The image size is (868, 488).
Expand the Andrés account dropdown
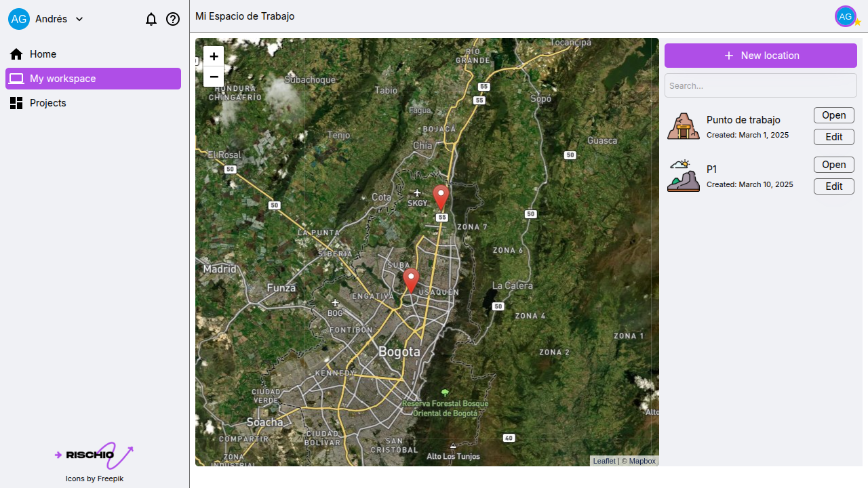[79, 19]
